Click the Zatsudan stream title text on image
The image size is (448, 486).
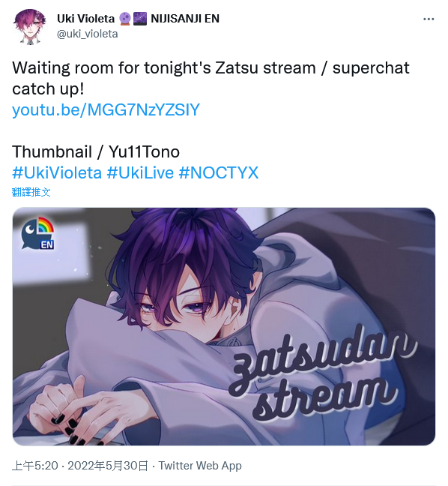(322, 373)
